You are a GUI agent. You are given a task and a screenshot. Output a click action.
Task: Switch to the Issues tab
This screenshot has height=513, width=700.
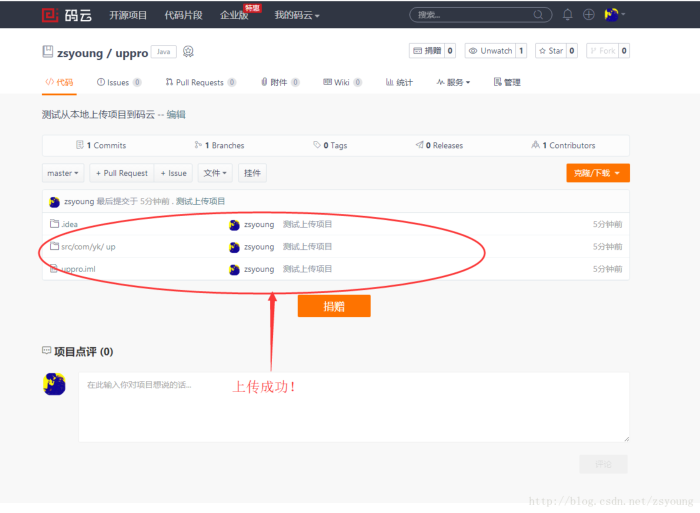(117, 82)
